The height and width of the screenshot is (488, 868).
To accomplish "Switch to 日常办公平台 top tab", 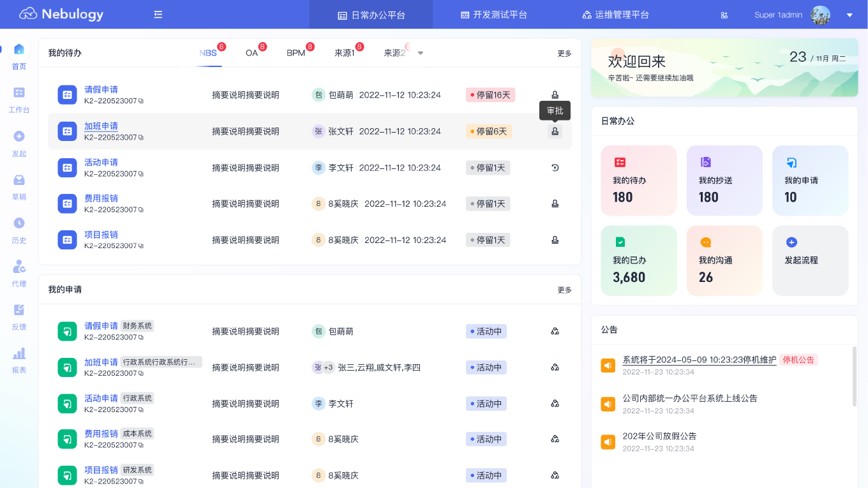I will pos(371,15).
